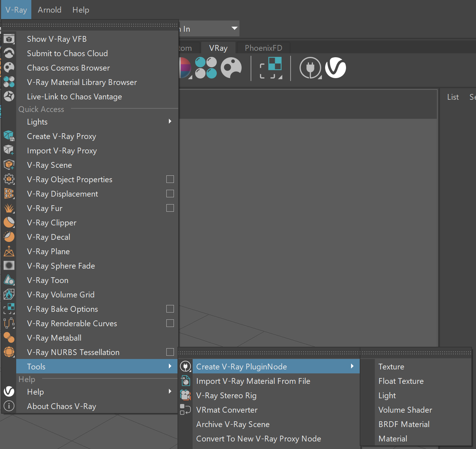The height and width of the screenshot is (449, 476).
Task: Click the V-Ray Displacement icon
Action: point(9,194)
